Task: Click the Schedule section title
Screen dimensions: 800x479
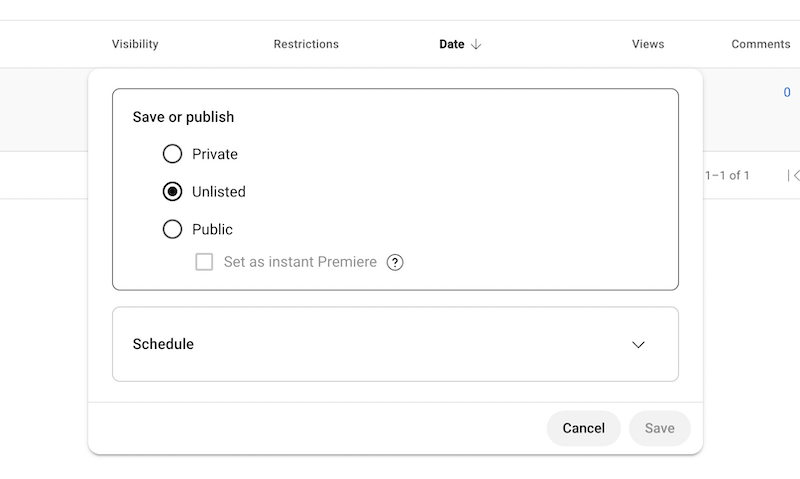Action: point(163,344)
